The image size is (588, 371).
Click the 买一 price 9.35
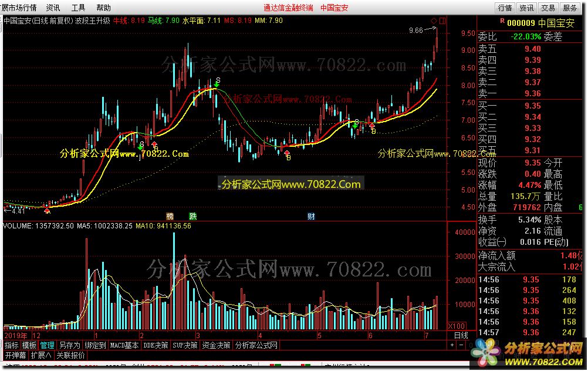[x=532, y=106]
